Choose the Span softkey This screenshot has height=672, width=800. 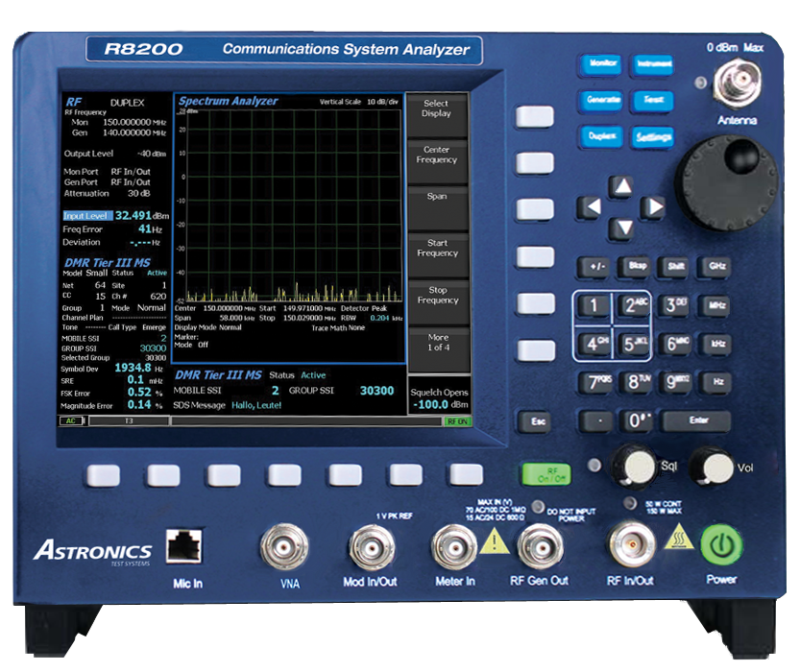pos(437,197)
